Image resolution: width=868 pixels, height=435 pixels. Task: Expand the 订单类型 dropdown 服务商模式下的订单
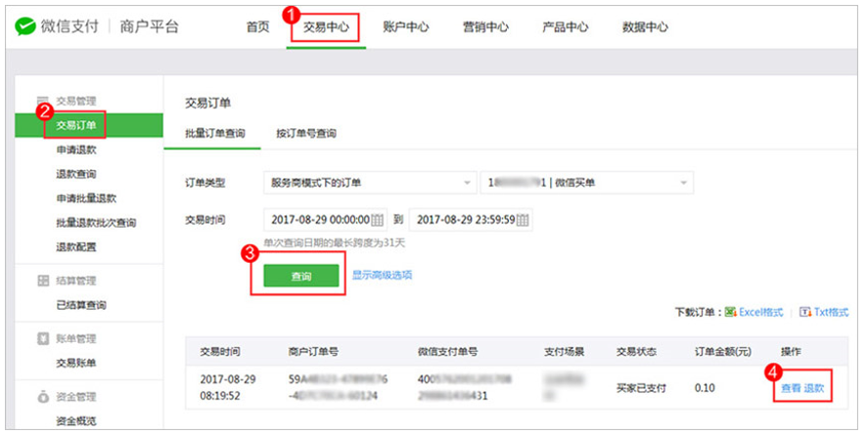(370, 183)
